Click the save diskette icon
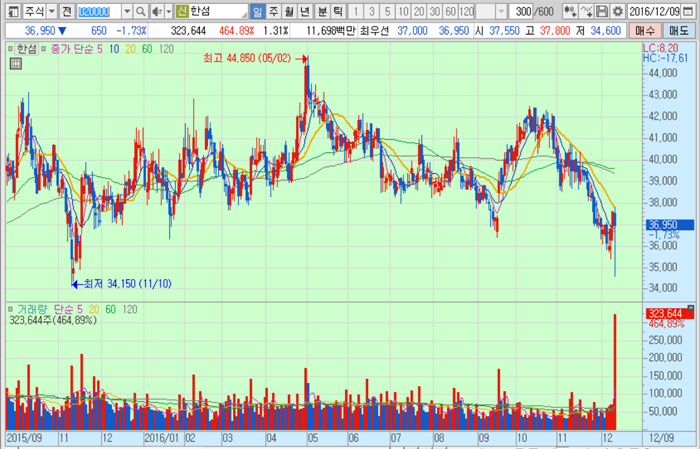The image size is (700, 449). pyautogui.click(x=602, y=10)
